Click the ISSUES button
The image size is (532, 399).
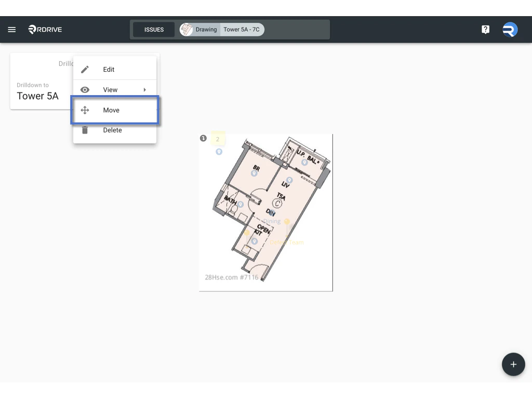tap(153, 29)
